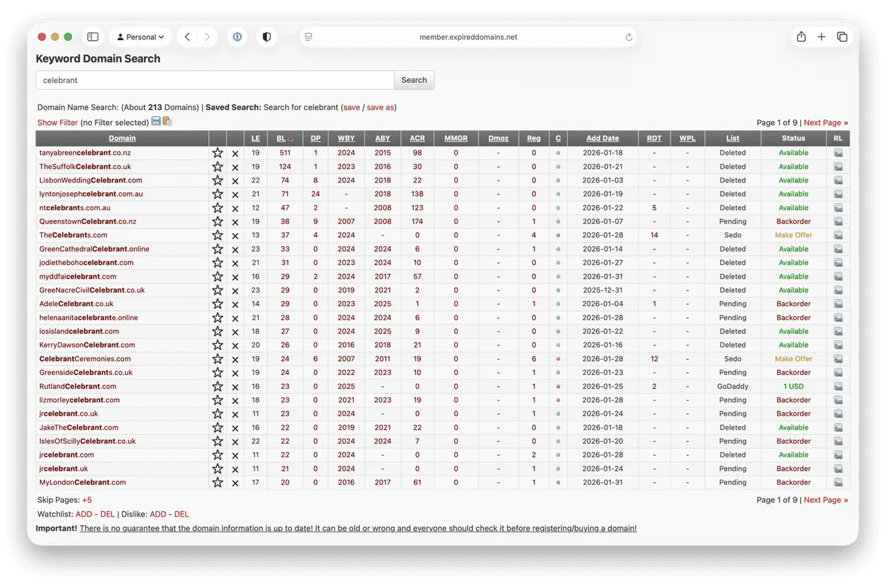Open the disclaimer warning link
The image size is (886, 588).
click(x=358, y=528)
